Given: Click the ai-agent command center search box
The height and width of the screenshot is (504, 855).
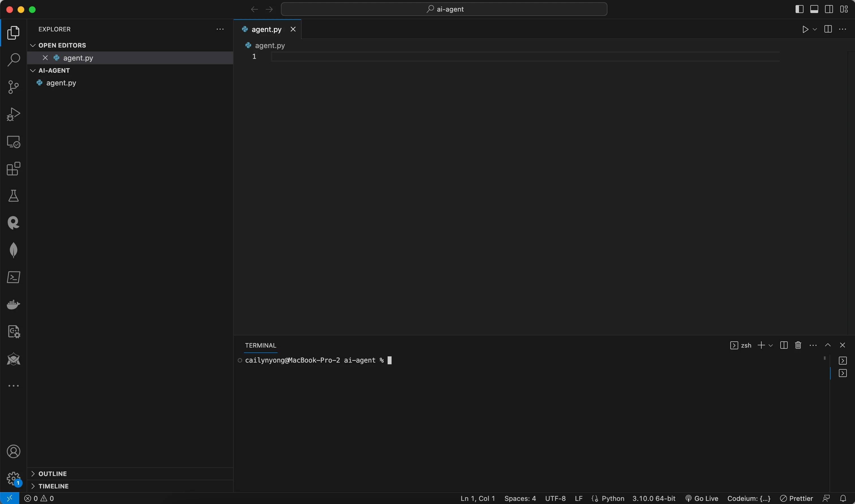Looking at the screenshot, I should [444, 9].
